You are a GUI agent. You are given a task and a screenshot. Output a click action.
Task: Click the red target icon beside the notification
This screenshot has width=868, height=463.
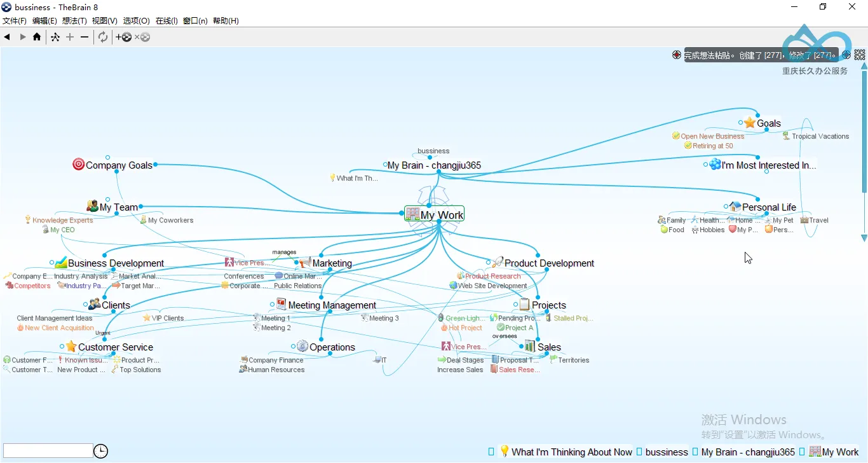[x=677, y=55]
